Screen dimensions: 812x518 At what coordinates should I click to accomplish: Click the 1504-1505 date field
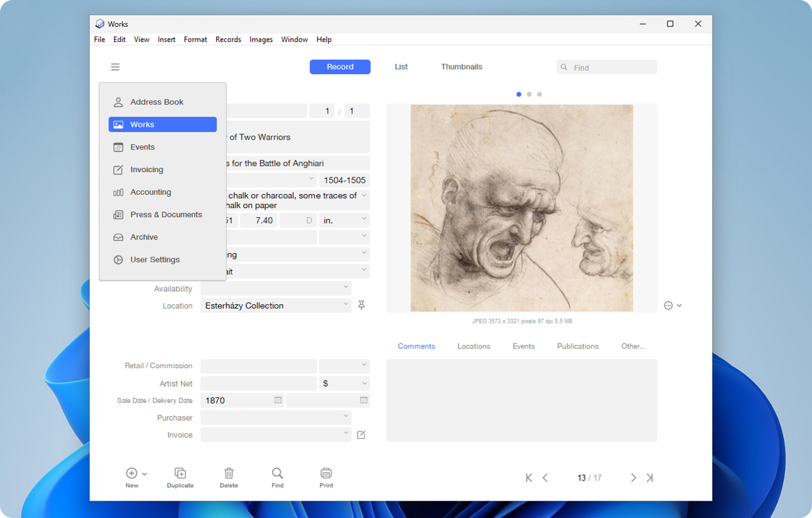pyautogui.click(x=345, y=180)
